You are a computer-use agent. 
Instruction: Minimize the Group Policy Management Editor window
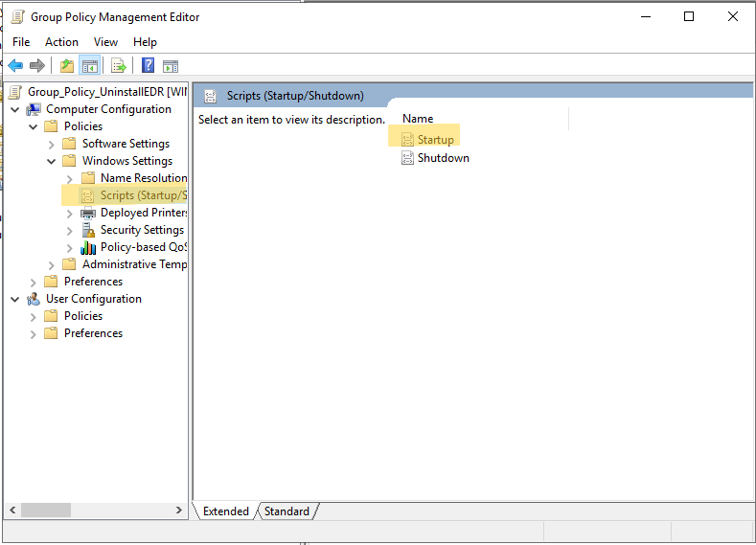tap(646, 17)
